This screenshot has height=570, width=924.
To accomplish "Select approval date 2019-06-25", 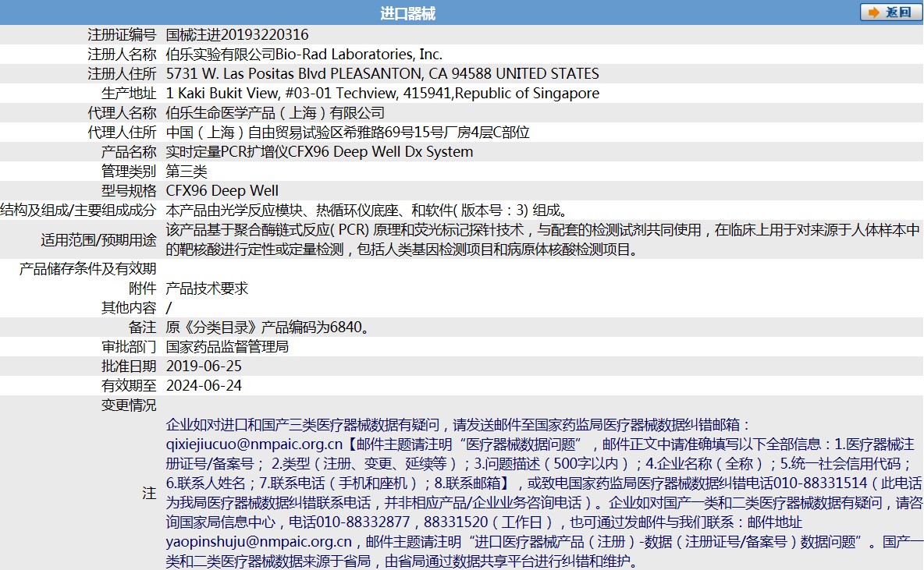I will click(204, 366).
